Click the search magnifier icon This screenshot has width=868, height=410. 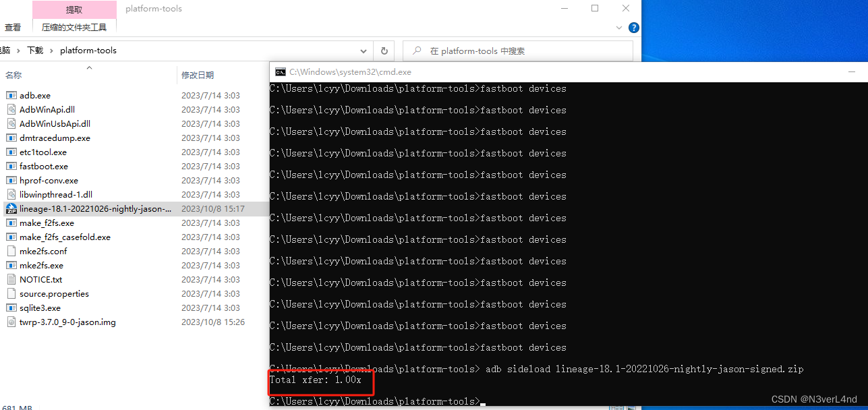click(417, 51)
